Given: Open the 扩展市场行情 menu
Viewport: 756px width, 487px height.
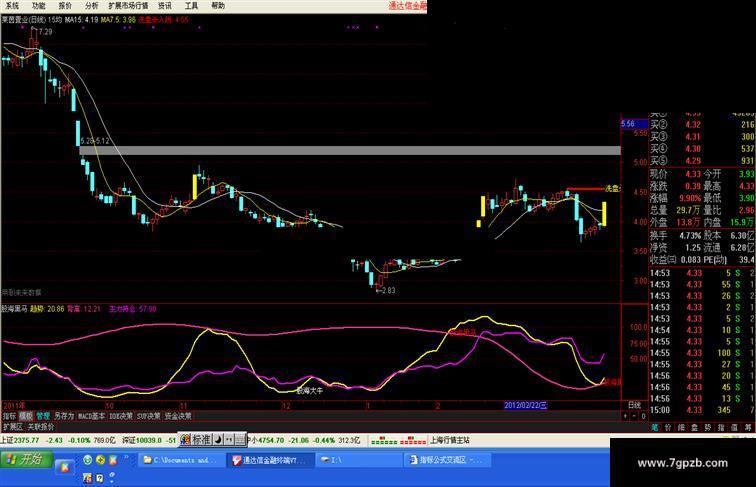Looking at the screenshot, I should pos(128,6).
